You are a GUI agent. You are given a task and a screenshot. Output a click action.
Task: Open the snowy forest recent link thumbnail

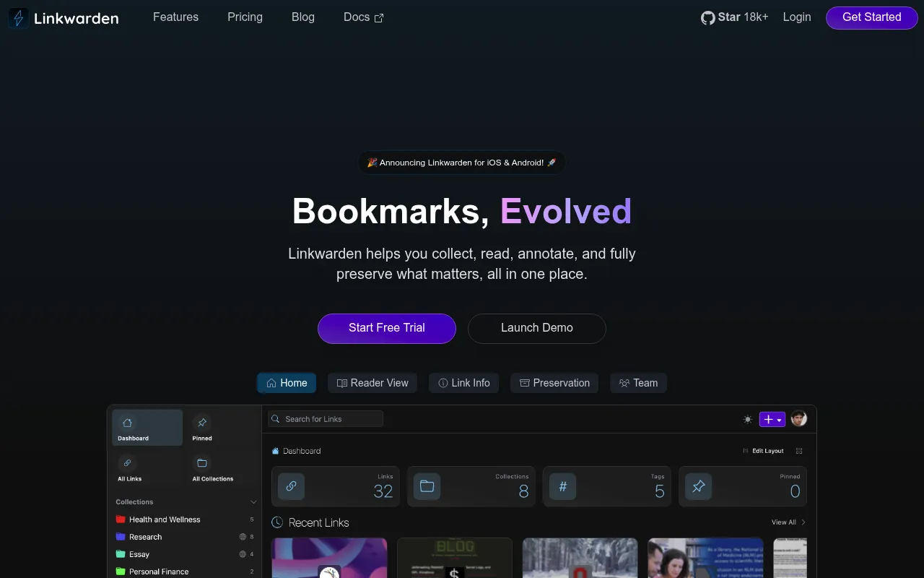coord(580,558)
